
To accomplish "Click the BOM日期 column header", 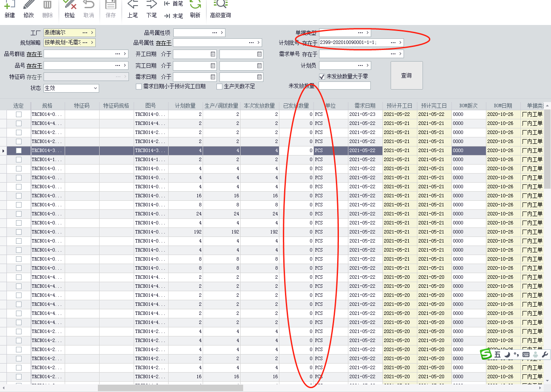I will pyautogui.click(x=503, y=106).
